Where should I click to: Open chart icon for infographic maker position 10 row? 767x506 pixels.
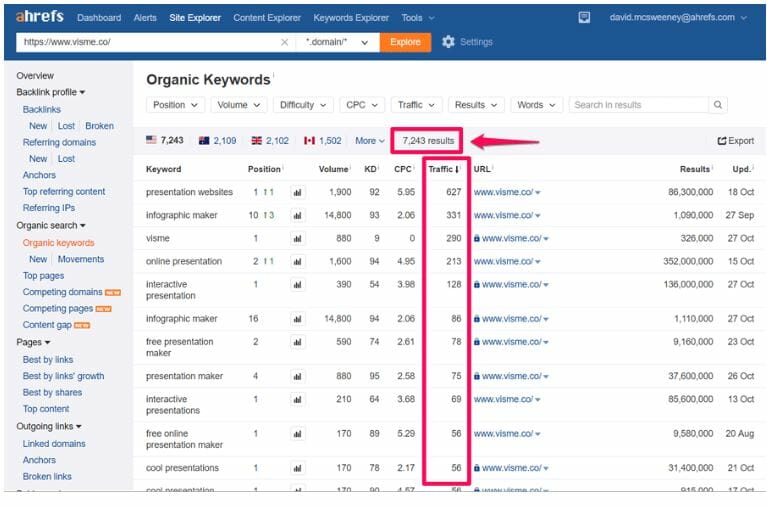297,215
